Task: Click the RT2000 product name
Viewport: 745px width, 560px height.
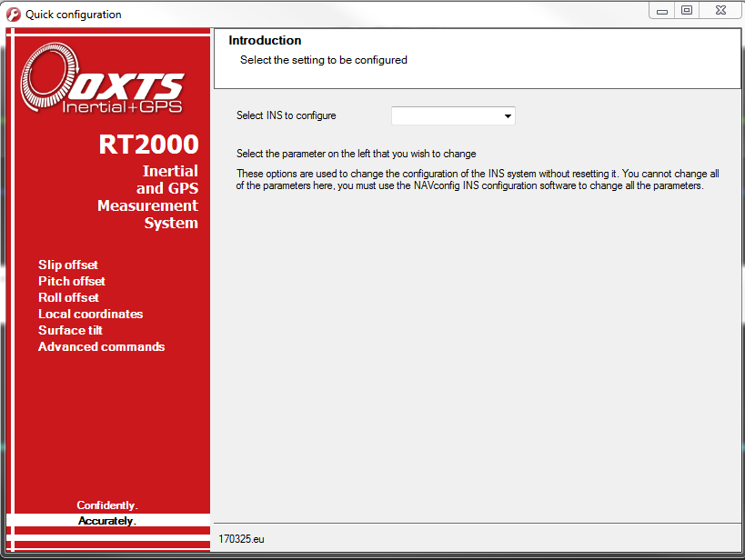Action: click(x=149, y=145)
